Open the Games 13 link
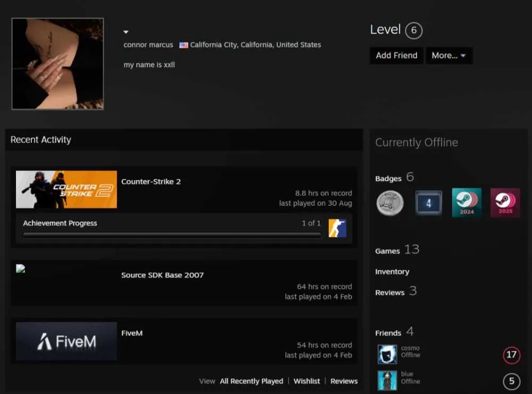 click(x=397, y=250)
